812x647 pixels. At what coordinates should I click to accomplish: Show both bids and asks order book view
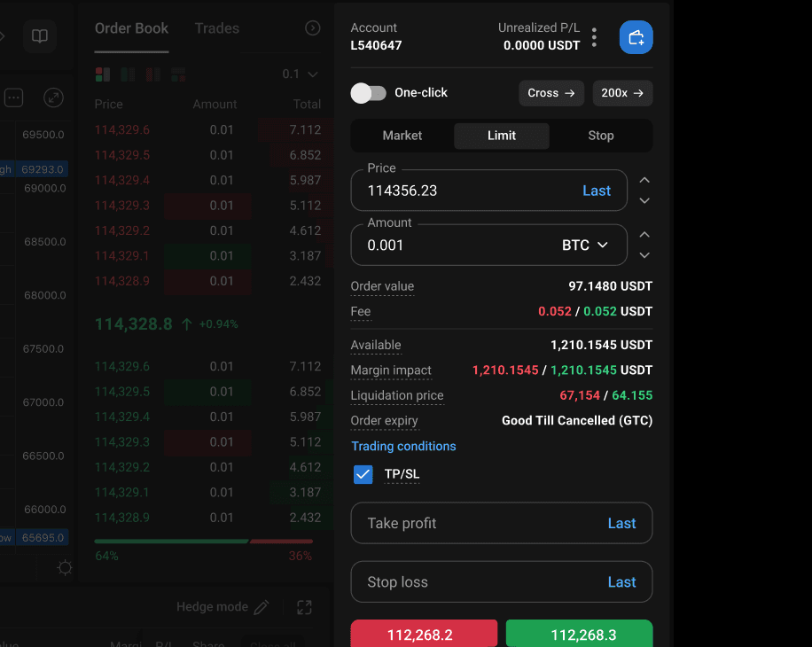pos(102,74)
